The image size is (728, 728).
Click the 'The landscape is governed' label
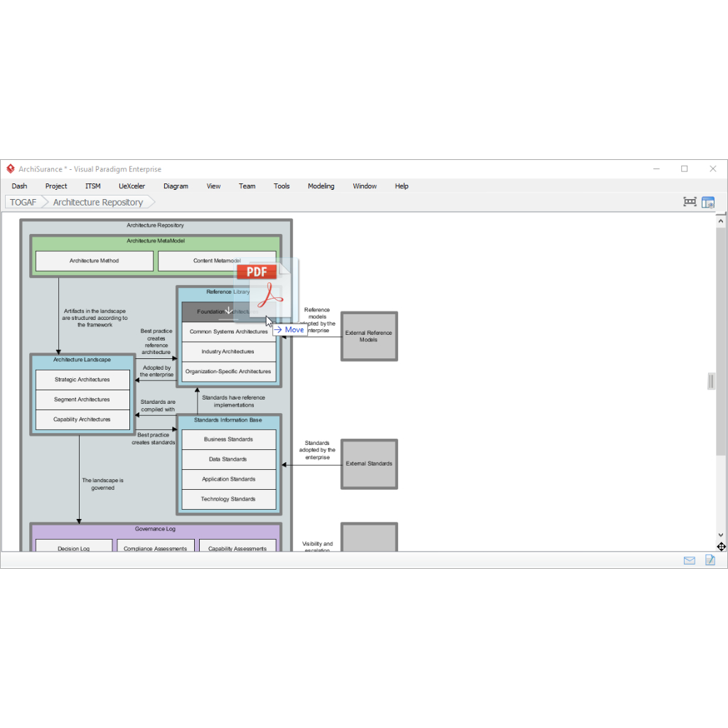[102, 483]
